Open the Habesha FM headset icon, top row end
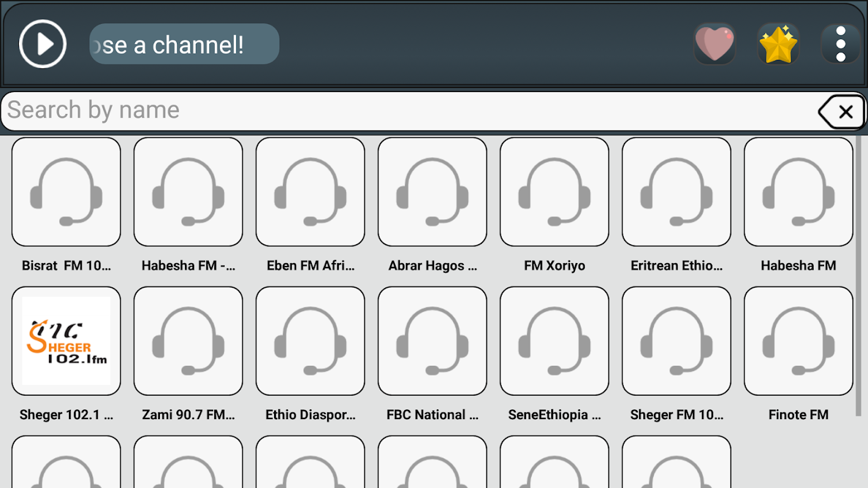The height and width of the screenshot is (488, 868). 799,192
